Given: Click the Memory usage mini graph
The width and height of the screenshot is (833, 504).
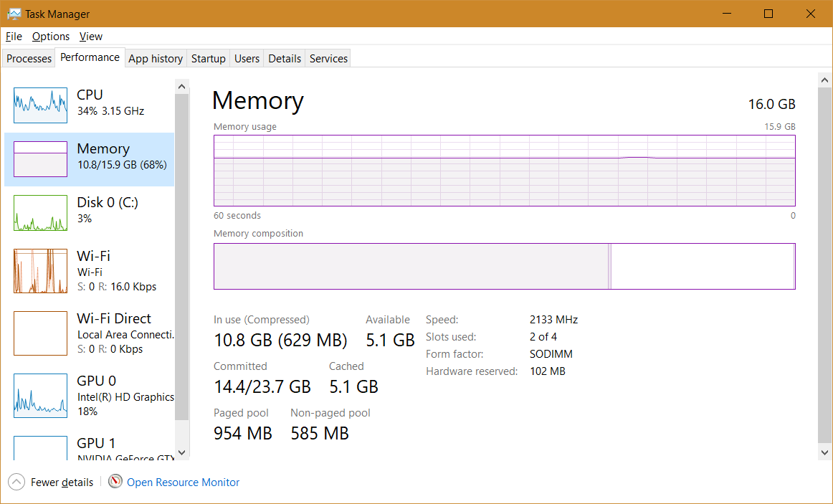Looking at the screenshot, I should point(40,159).
